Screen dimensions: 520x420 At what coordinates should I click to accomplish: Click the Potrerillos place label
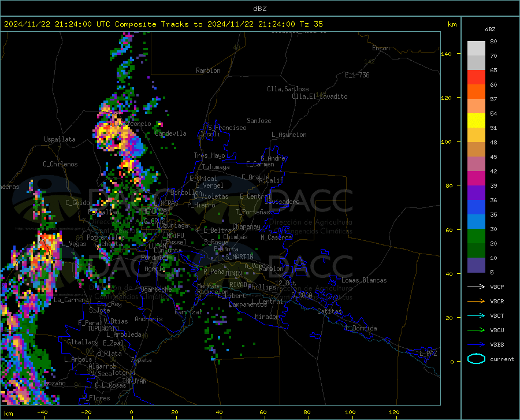click(x=106, y=237)
